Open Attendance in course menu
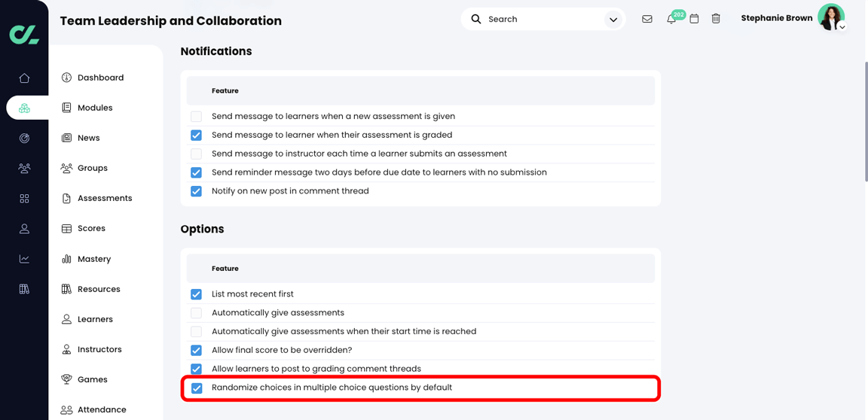Screen dimensions: 868x420 coord(102,409)
